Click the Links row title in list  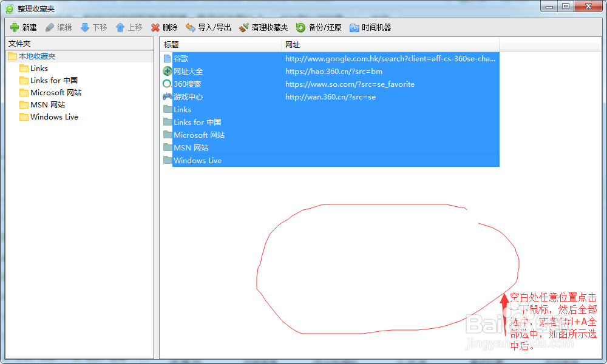click(x=182, y=109)
